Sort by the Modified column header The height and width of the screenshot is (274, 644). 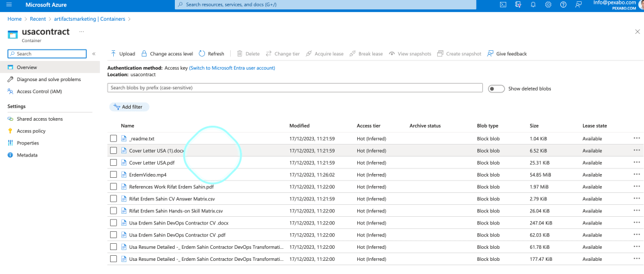point(299,126)
